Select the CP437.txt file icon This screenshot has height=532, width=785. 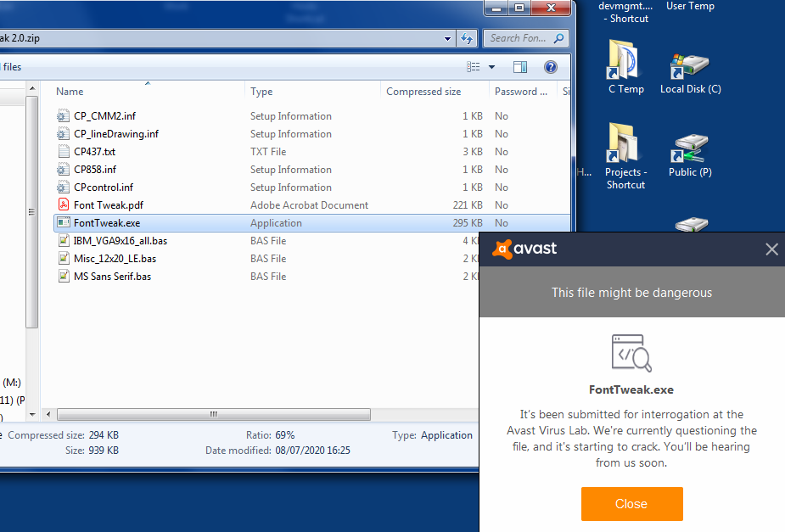coord(63,152)
